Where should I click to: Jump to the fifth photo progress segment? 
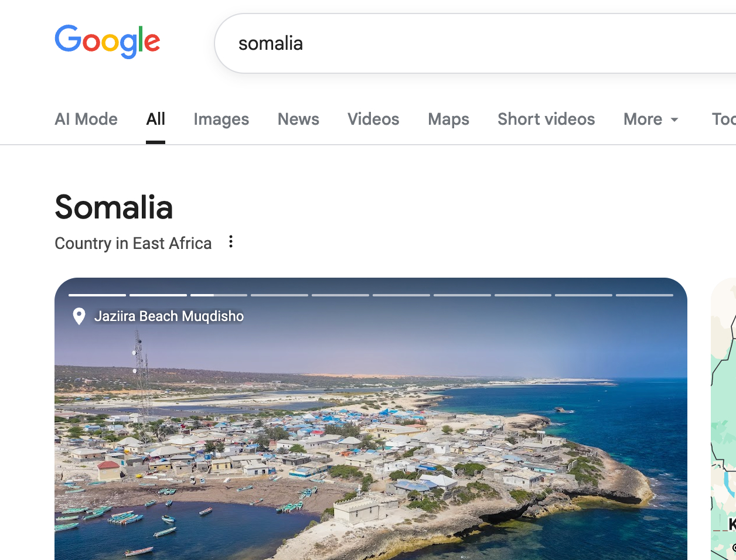coord(340,295)
